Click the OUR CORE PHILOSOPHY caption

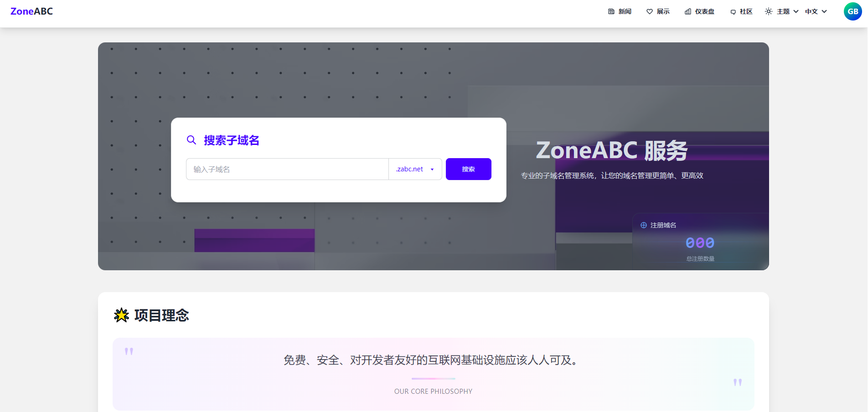click(433, 391)
